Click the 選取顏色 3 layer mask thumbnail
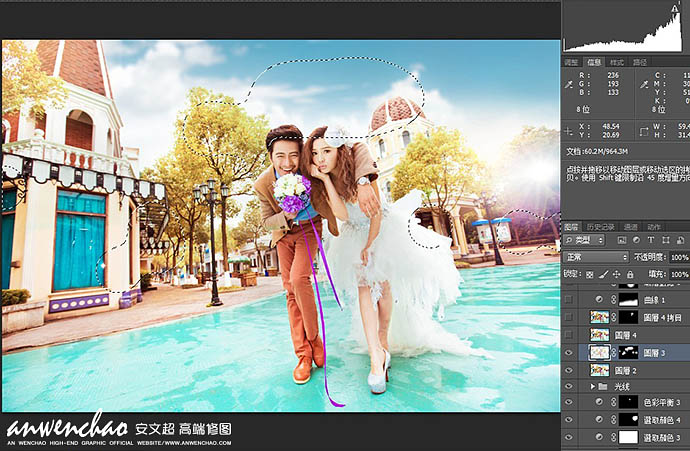 (x=628, y=437)
